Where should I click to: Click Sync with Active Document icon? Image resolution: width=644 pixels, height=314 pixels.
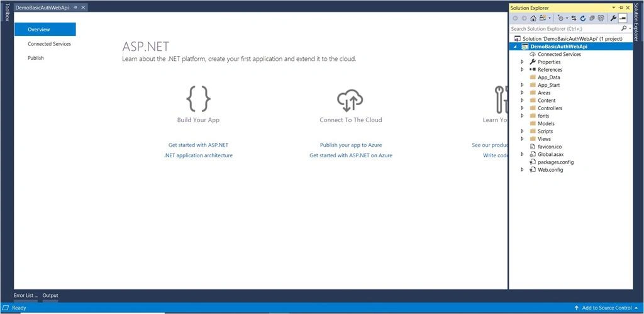[574, 18]
